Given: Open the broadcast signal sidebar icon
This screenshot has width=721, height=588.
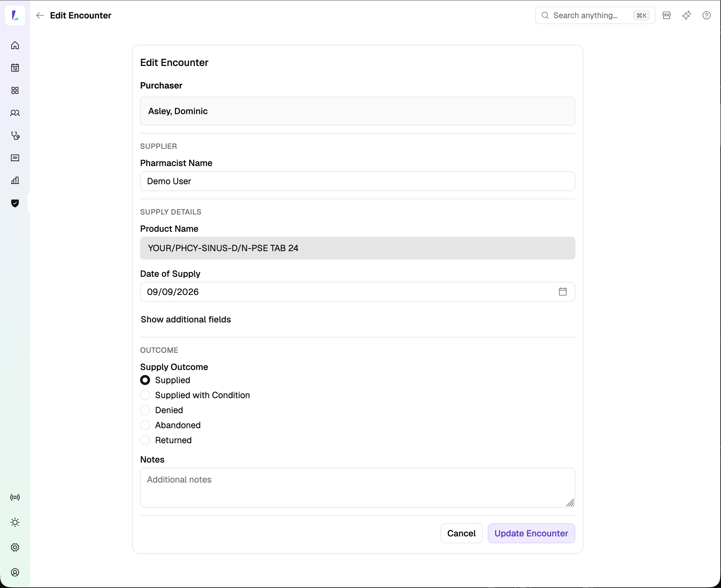Looking at the screenshot, I should (15, 497).
